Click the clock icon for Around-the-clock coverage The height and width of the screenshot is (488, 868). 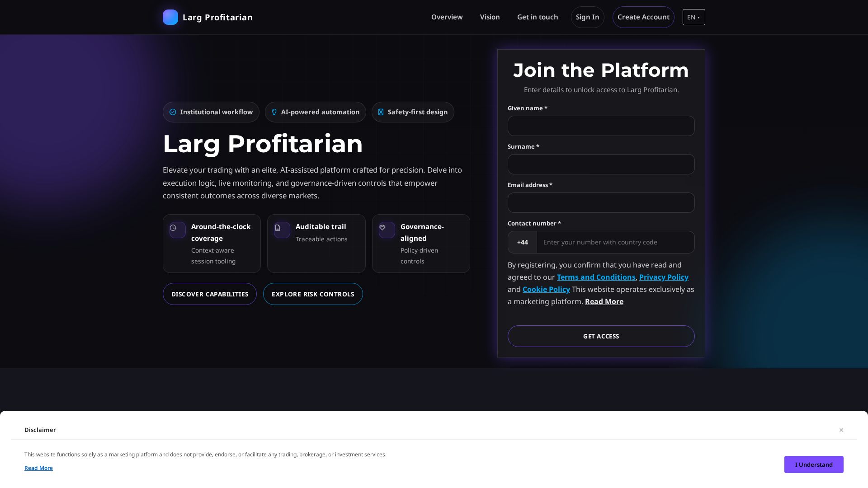(177, 230)
